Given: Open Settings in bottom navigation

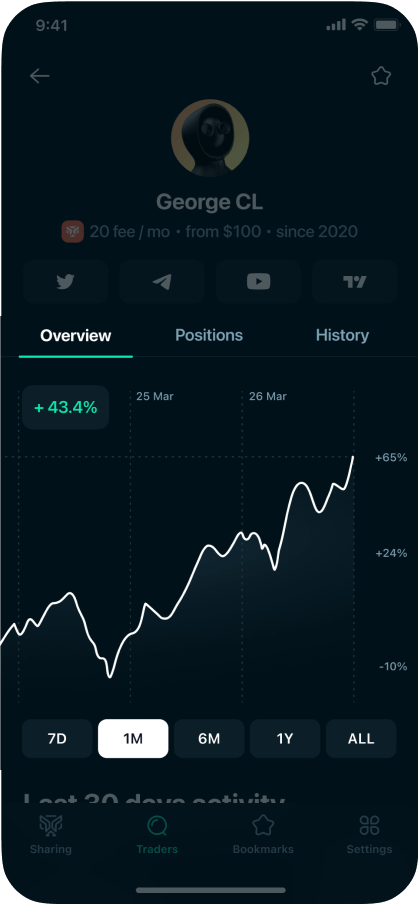Looking at the screenshot, I should point(369,834).
